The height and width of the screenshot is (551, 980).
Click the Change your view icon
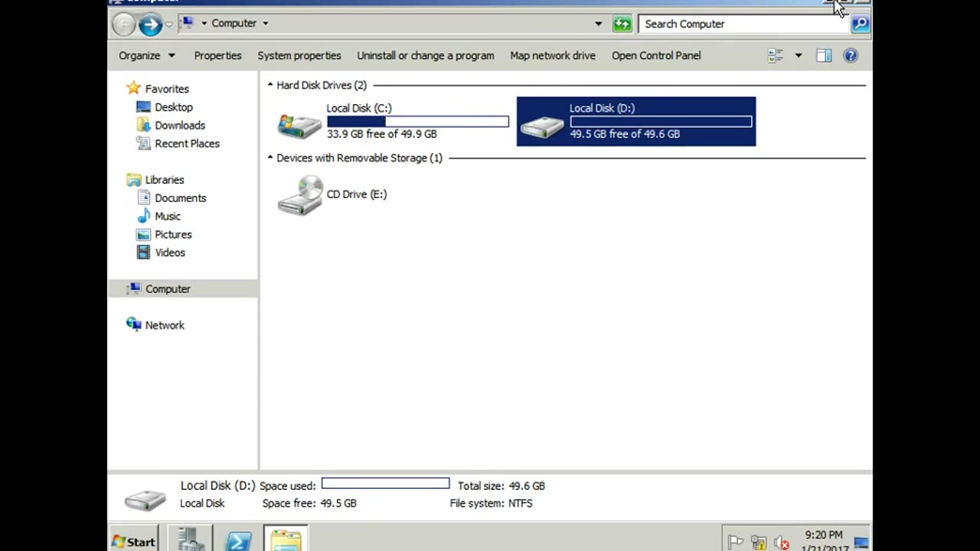point(776,55)
